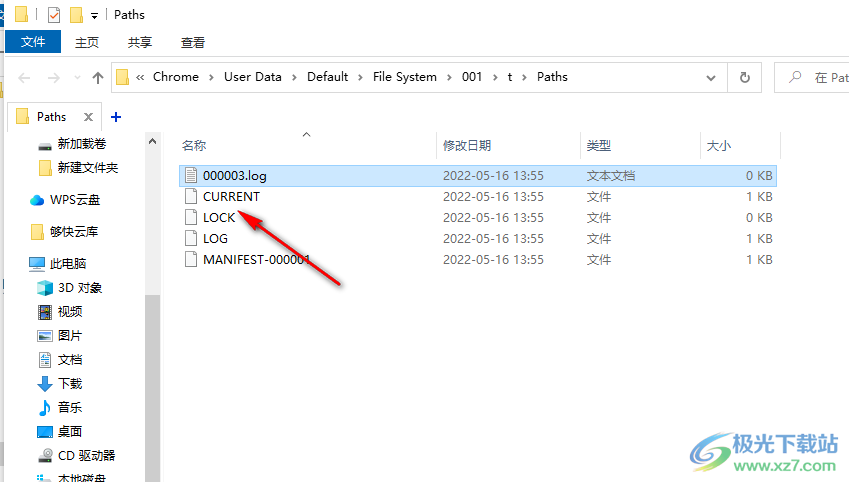Switch to the 查看 ribbon tab
The width and height of the screenshot is (849, 482).
pyautogui.click(x=193, y=42)
